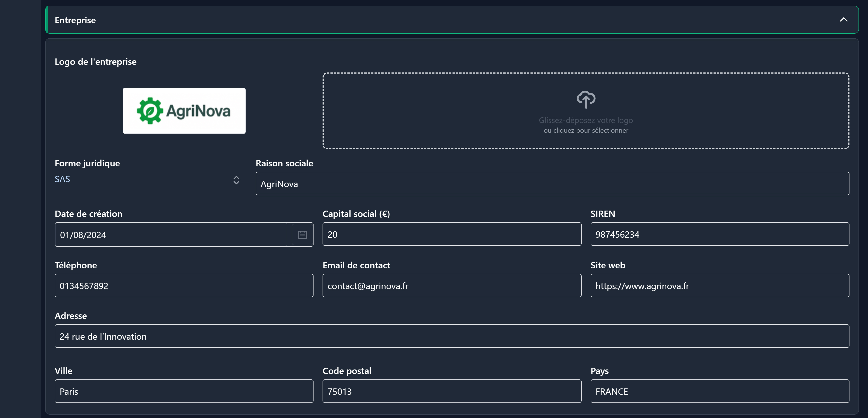Click the Date de création input
Image resolution: width=868 pixels, height=418 pixels.
pyautogui.click(x=170, y=235)
